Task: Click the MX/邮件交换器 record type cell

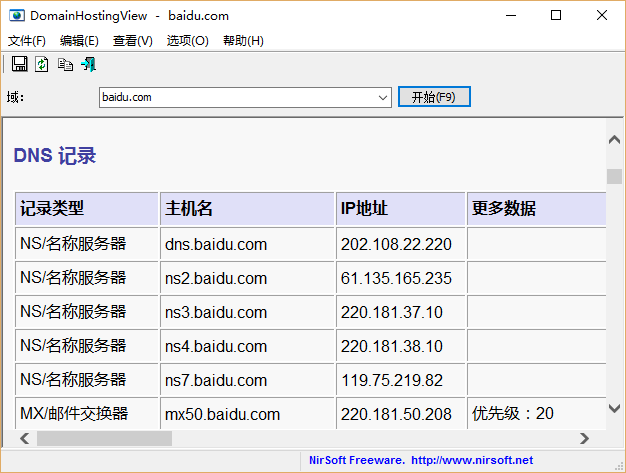Action: [x=87, y=414]
